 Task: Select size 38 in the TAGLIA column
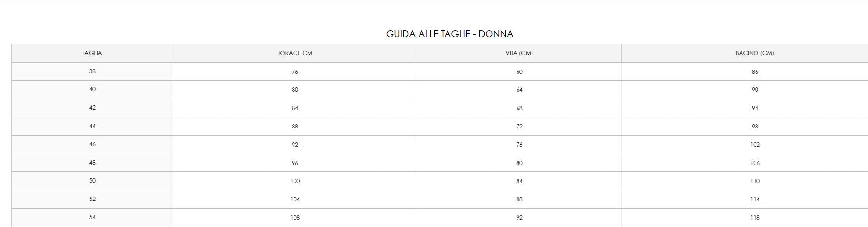(x=92, y=71)
